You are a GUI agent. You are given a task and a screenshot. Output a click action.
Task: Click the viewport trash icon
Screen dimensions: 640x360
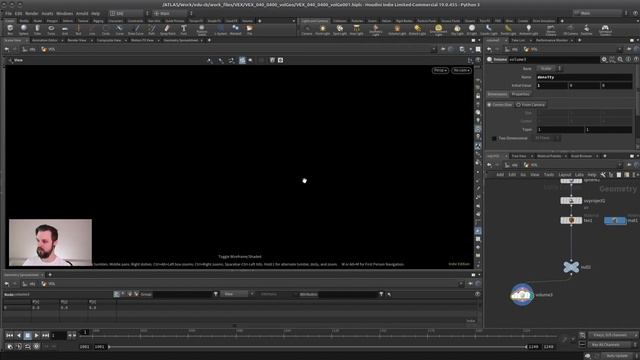(x=272, y=60)
